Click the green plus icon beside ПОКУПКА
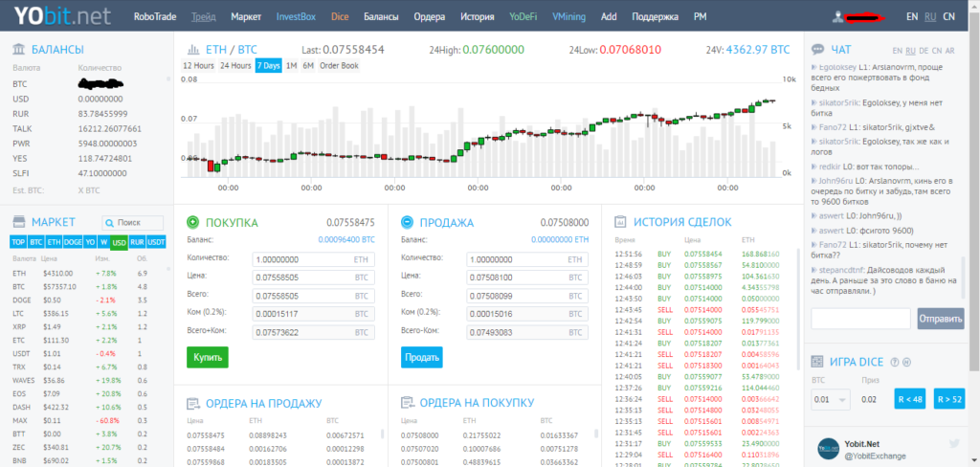The width and height of the screenshot is (980, 467). pyautogui.click(x=193, y=222)
